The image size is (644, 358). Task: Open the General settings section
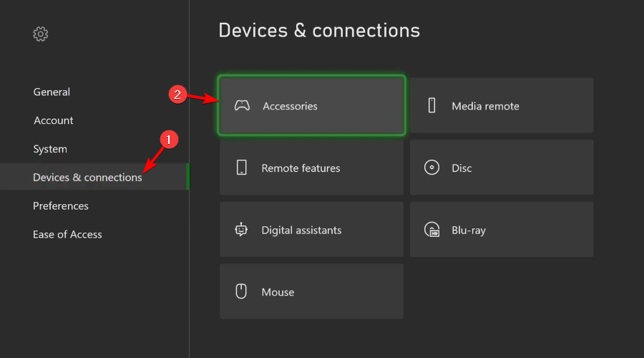[52, 92]
